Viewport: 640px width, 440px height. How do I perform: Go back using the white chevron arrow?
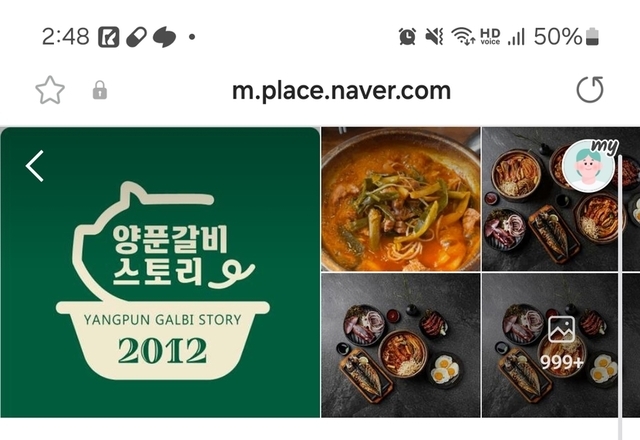(35, 166)
